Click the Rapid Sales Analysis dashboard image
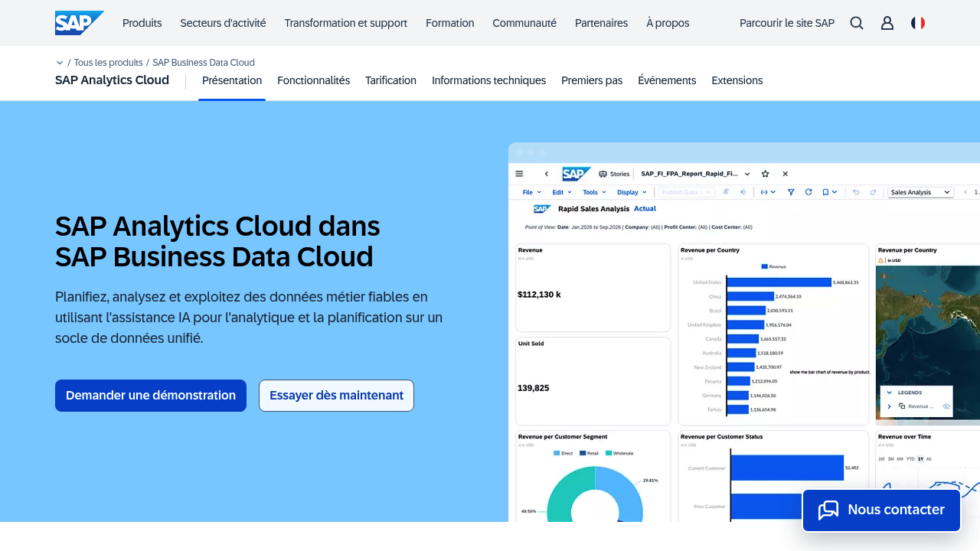The width and height of the screenshot is (980, 551). (x=744, y=332)
